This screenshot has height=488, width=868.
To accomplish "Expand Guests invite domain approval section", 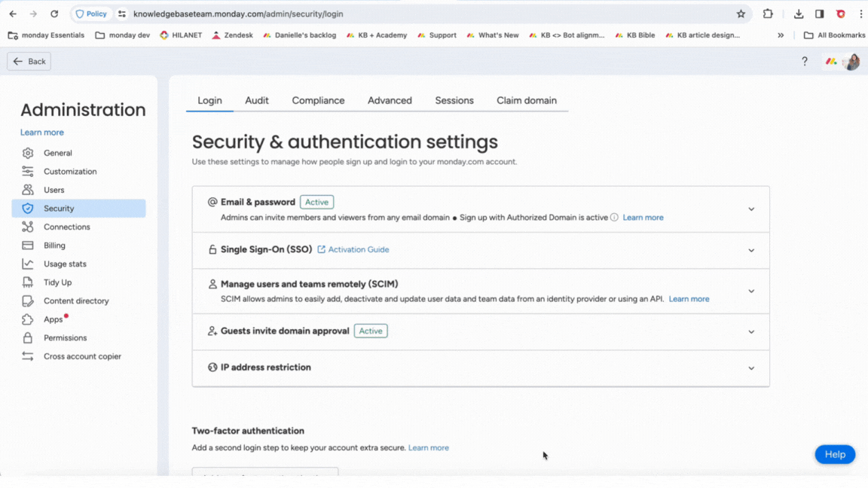I will click(x=751, y=332).
